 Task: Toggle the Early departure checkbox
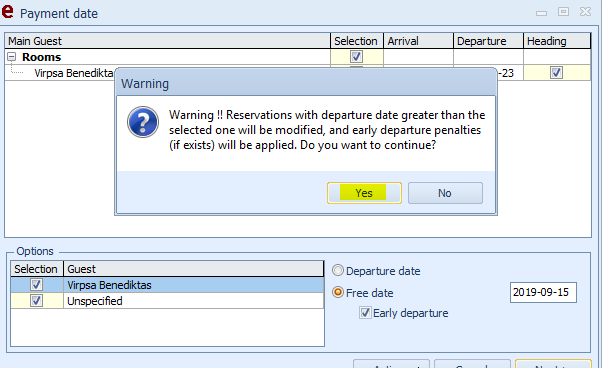tap(365, 313)
